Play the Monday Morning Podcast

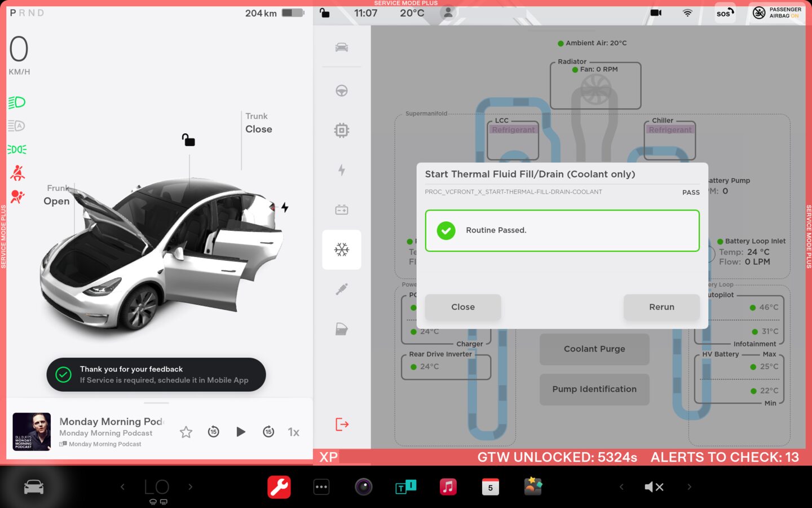tap(241, 432)
